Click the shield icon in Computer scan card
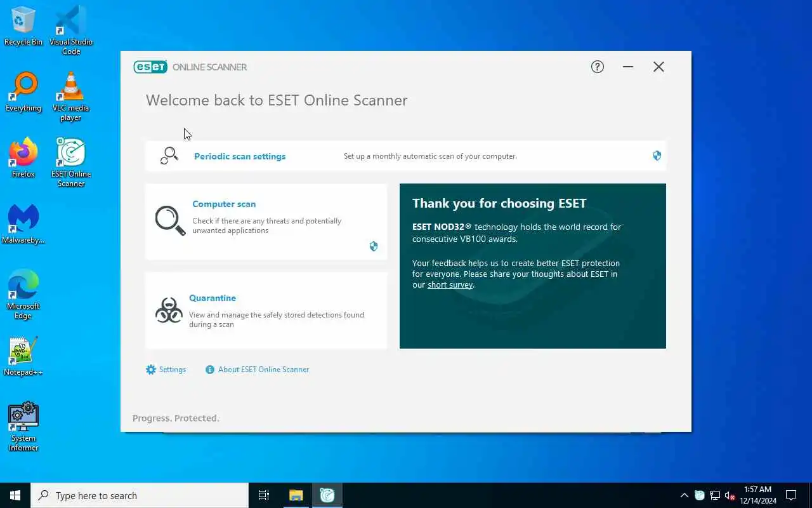812x508 pixels. [374, 246]
